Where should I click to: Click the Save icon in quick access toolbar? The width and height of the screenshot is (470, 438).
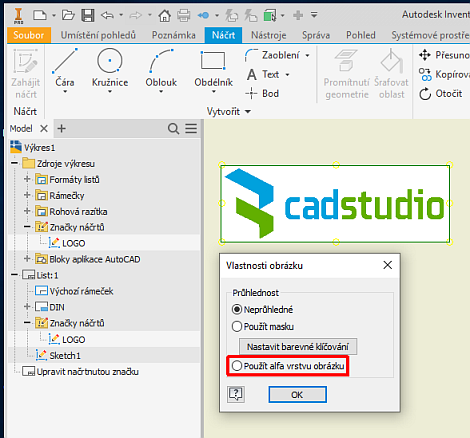88,15
